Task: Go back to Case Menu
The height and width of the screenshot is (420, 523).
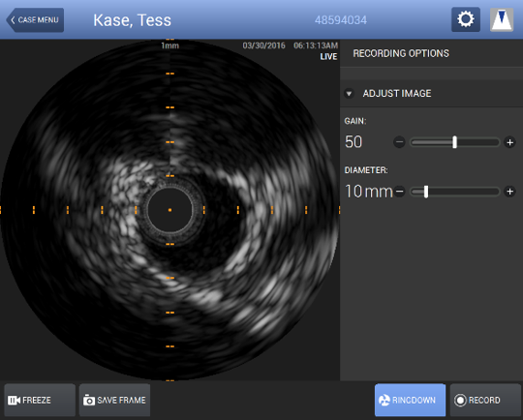Action: (x=35, y=20)
